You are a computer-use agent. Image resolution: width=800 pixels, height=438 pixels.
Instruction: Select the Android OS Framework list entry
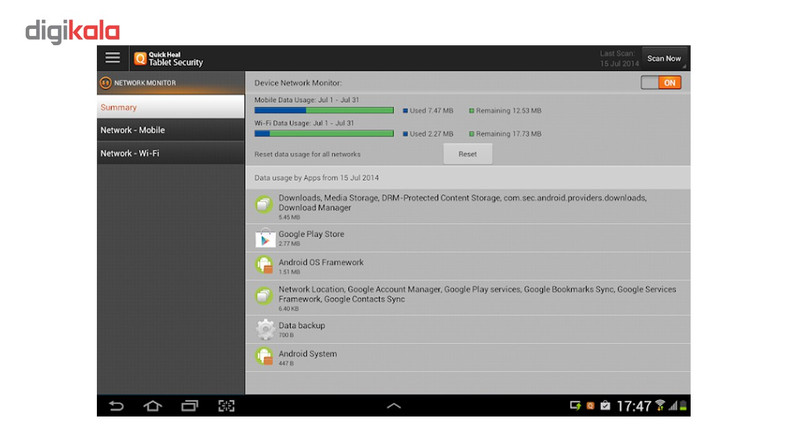point(468,266)
